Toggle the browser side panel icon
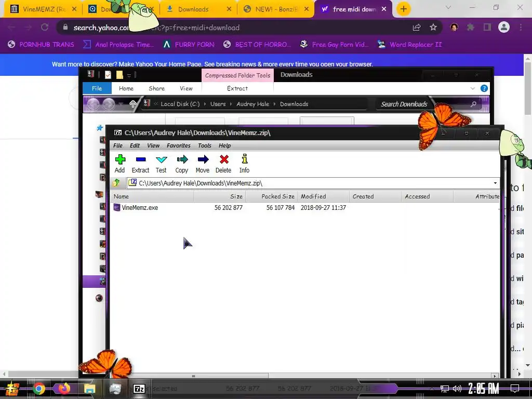Image resolution: width=532 pixels, height=399 pixels. point(487,27)
